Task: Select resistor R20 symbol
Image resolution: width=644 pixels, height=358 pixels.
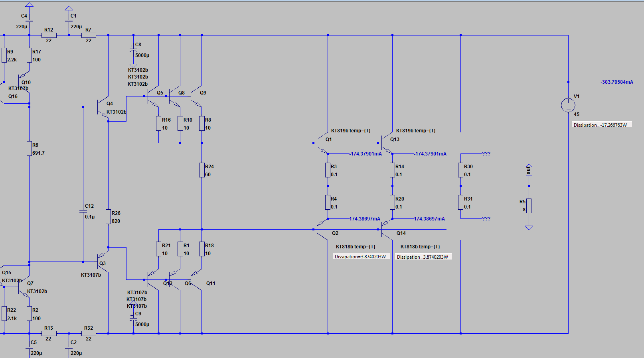Action: tap(392, 202)
